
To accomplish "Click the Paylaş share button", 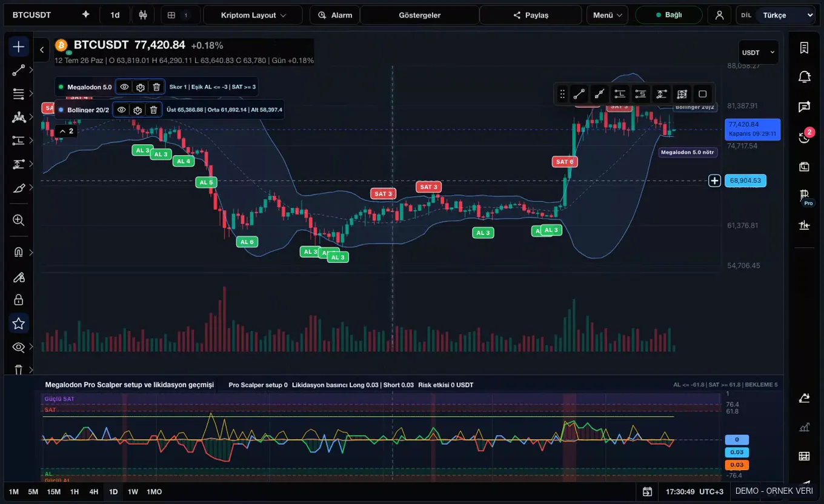I will click(531, 15).
